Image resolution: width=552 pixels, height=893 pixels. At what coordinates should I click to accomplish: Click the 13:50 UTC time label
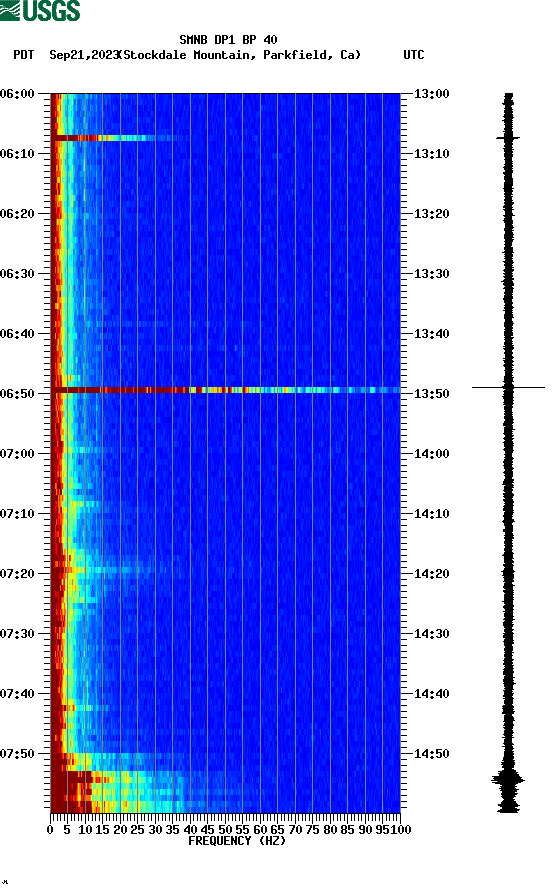click(x=431, y=394)
